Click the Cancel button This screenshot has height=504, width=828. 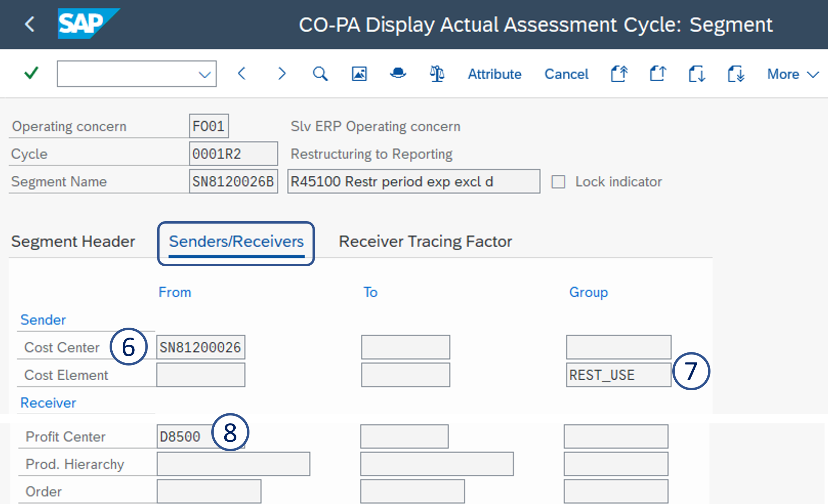point(566,74)
